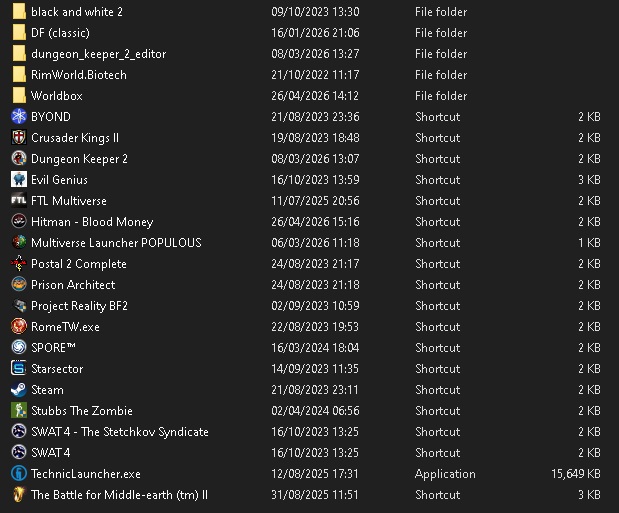This screenshot has width=619, height=513.
Task: Select the date 02/04/2024 06:56
Action: (x=315, y=411)
